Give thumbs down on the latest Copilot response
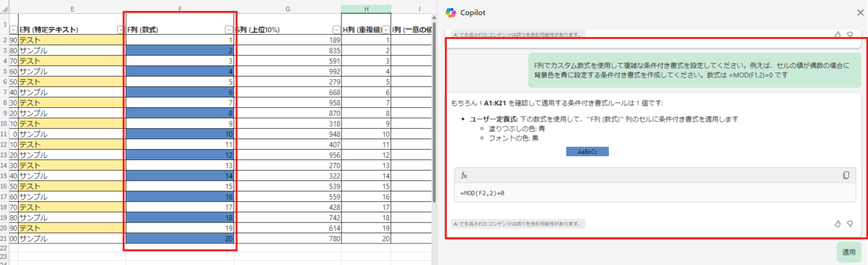 point(850,224)
